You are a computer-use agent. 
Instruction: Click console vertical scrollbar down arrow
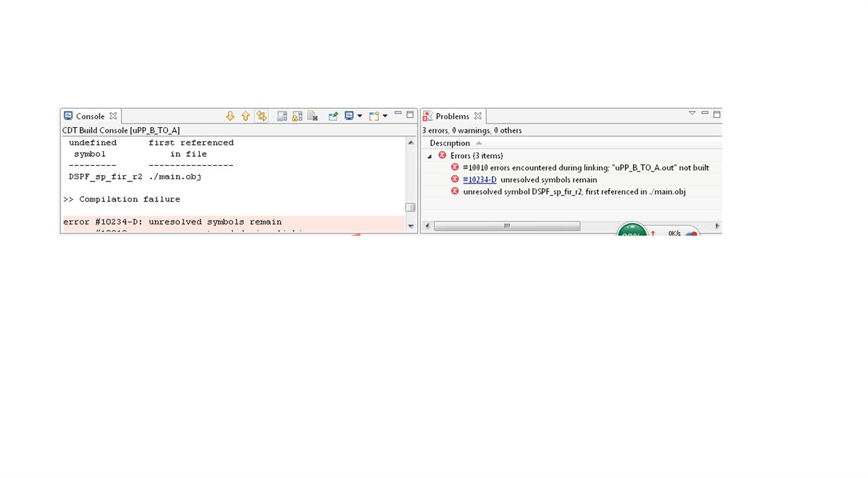[411, 226]
